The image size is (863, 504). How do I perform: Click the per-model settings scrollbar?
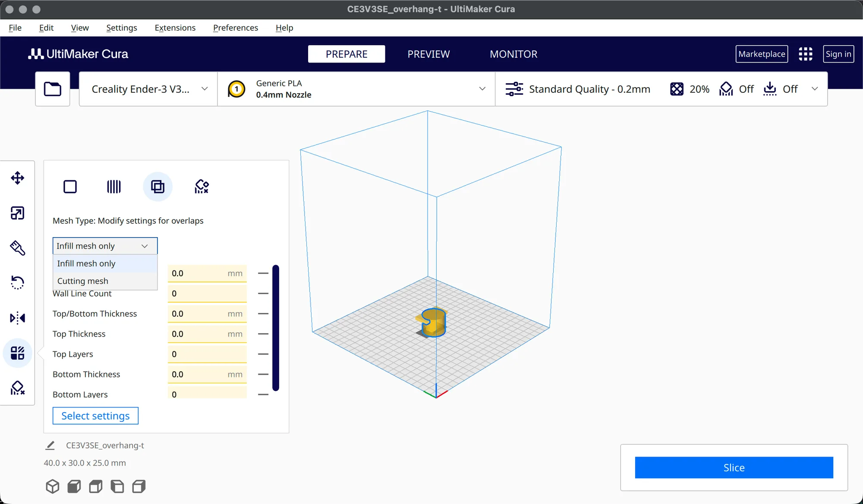[276, 328]
